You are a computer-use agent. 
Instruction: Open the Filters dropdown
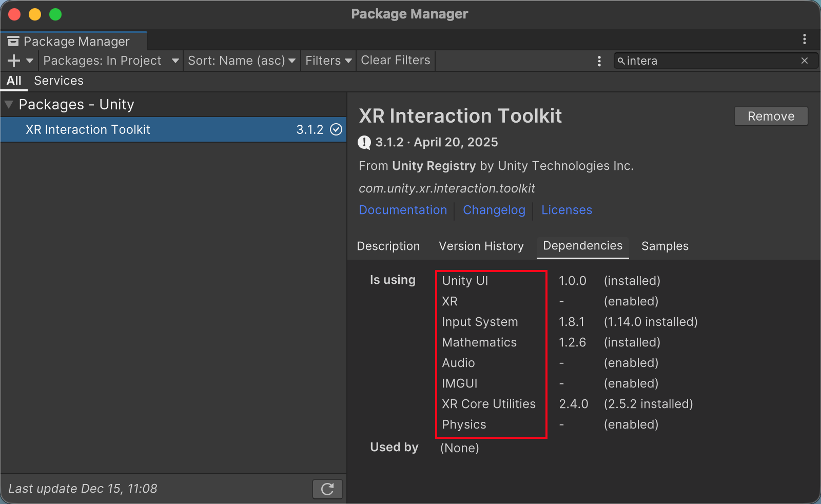point(328,61)
